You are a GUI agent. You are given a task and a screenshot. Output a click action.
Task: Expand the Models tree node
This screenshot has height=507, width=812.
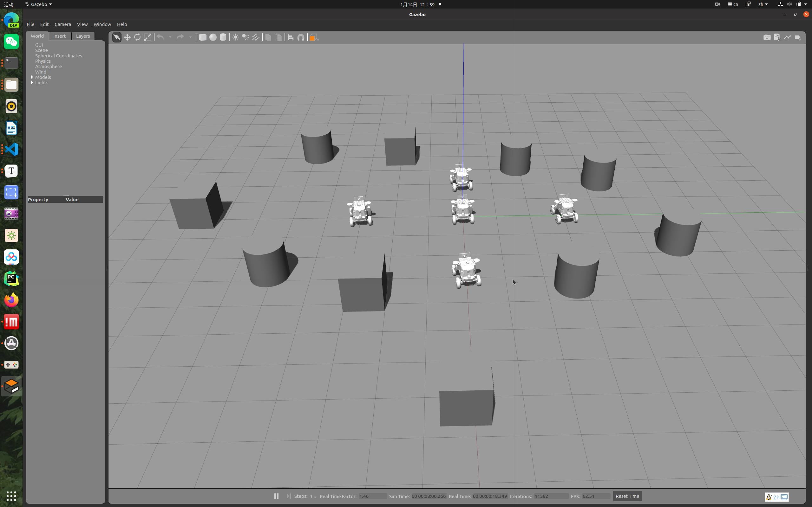pos(32,77)
